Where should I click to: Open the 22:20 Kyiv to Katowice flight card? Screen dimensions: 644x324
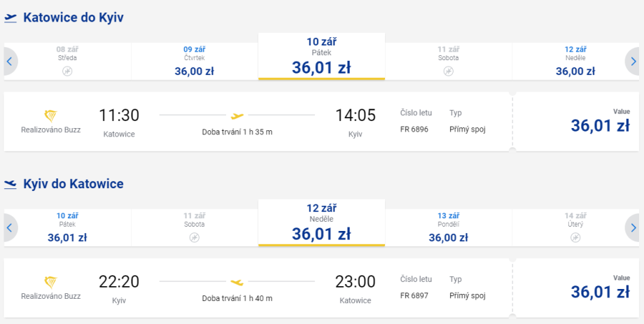click(x=259, y=288)
